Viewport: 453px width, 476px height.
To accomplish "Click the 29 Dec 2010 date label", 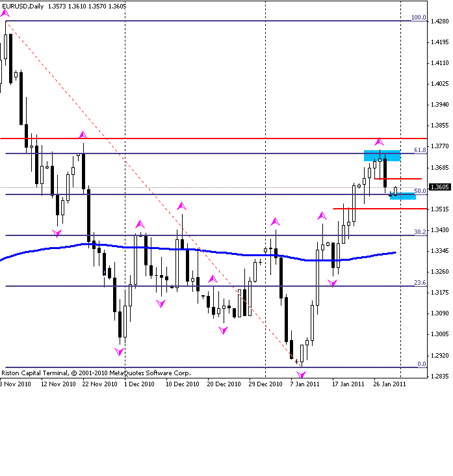I will coord(265,384).
